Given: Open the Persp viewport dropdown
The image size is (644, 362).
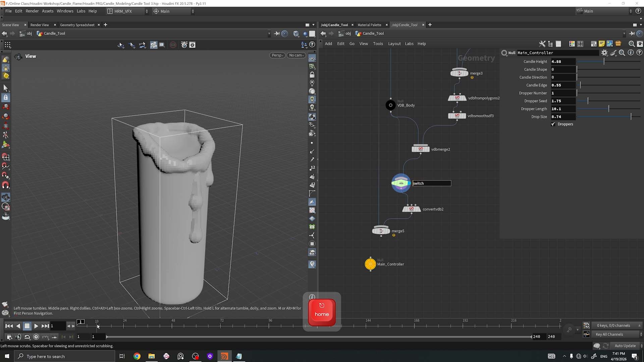Looking at the screenshot, I should (x=277, y=55).
